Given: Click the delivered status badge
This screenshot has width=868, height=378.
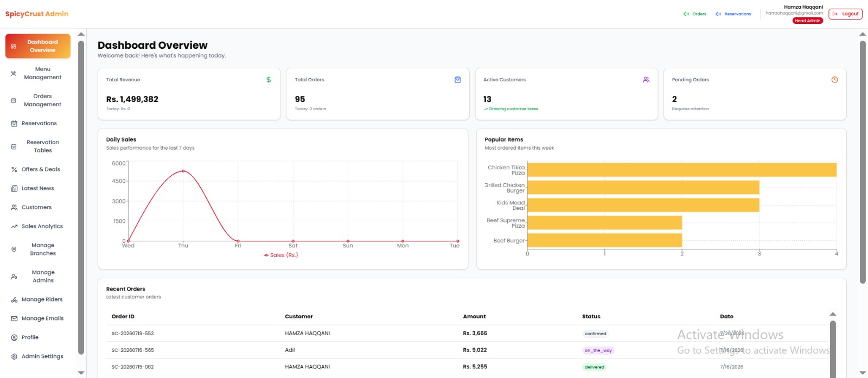Looking at the screenshot, I should pyautogui.click(x=594, y=367).
